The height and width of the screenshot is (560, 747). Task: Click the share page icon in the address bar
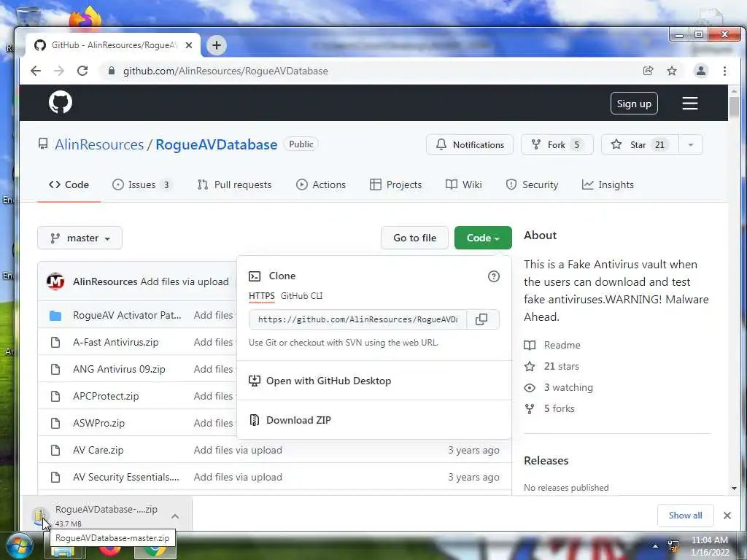click(x=648, y=71)
